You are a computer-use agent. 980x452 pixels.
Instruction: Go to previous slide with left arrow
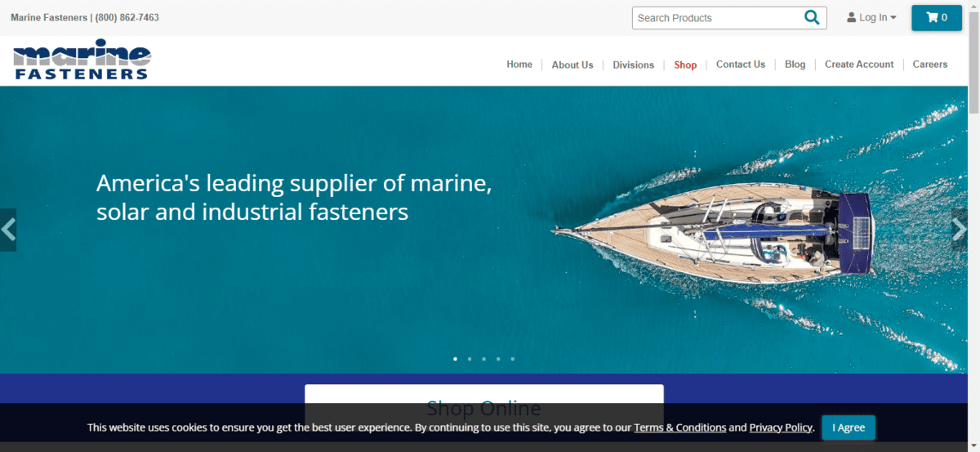(x=8, y=230)
